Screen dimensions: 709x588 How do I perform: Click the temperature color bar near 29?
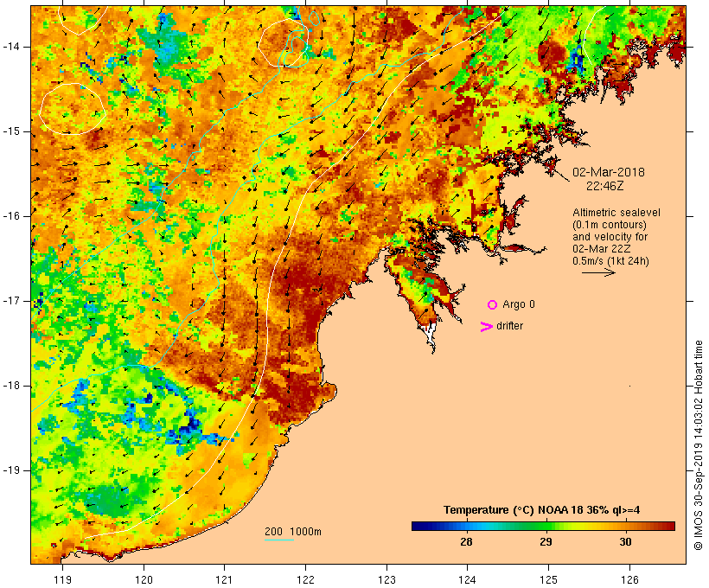546,526
